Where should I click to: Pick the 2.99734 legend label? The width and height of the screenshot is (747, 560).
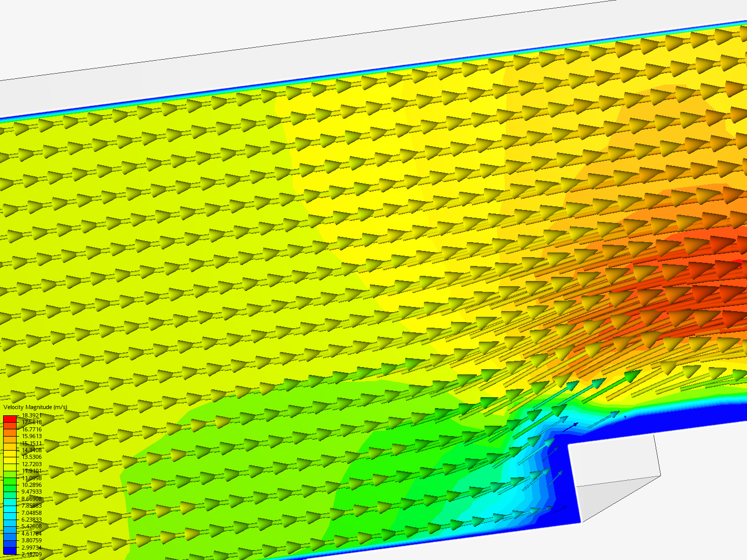click(32, 548)
